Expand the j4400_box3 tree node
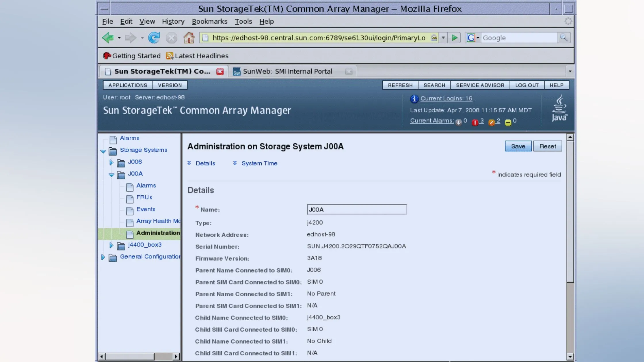The image size is (644, 362). point(111,245)
